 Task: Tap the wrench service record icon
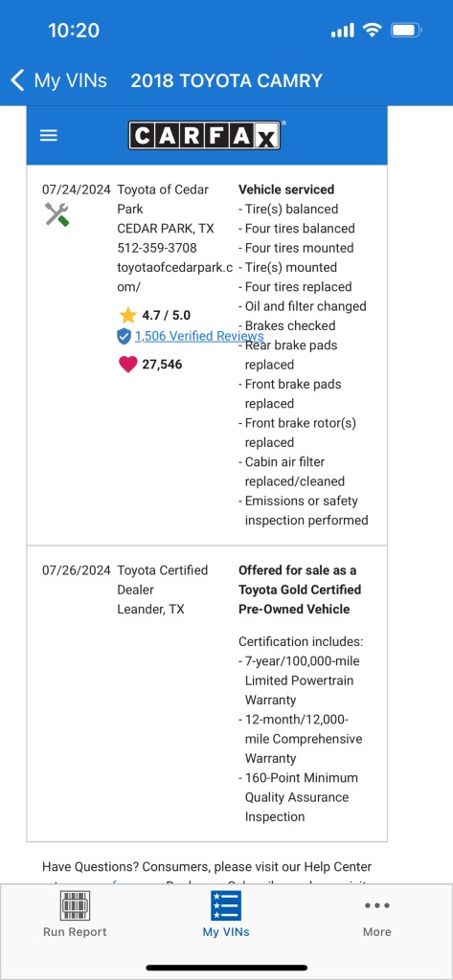point(57,214)
